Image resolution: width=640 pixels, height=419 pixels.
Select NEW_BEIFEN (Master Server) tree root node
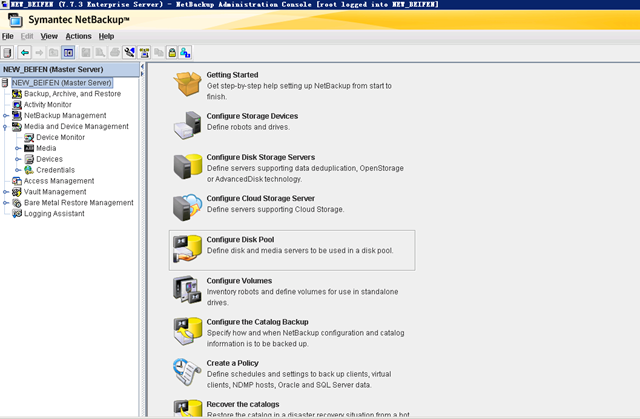pos(62,83)
